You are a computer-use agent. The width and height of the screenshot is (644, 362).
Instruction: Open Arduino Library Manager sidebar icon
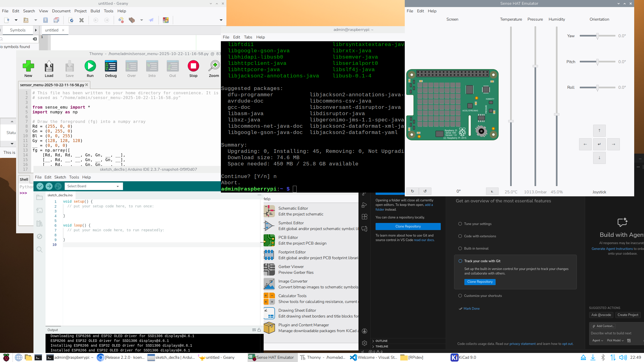[39, 223]
